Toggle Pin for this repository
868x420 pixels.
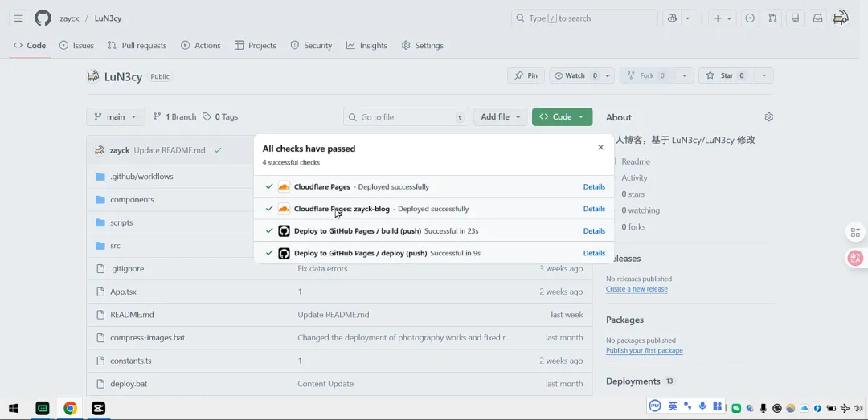coord(526,75)
